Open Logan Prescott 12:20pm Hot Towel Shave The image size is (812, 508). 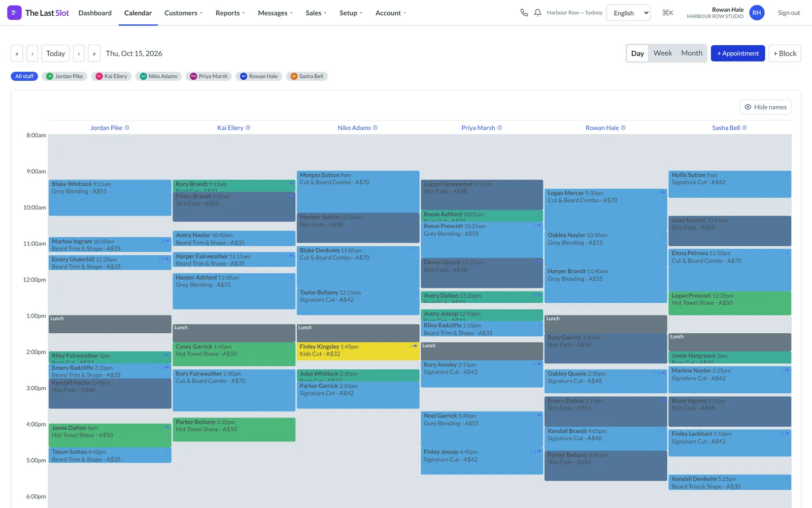[730, 303]
